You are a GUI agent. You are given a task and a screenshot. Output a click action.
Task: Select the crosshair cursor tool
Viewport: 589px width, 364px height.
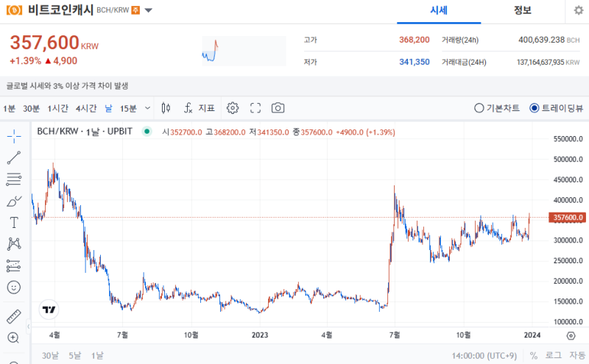pos(14,136)
